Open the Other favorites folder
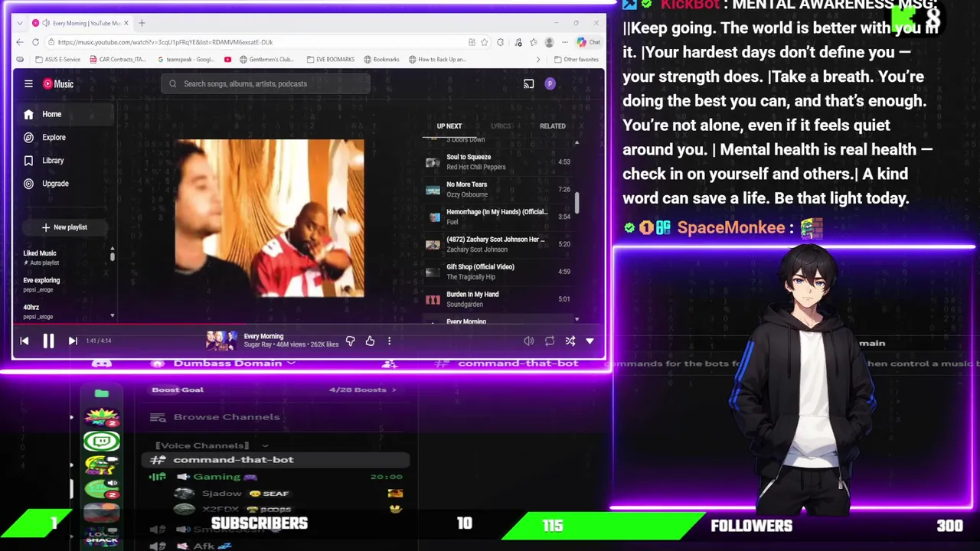The height and width of the screenshot is (551, 980). 577,59
